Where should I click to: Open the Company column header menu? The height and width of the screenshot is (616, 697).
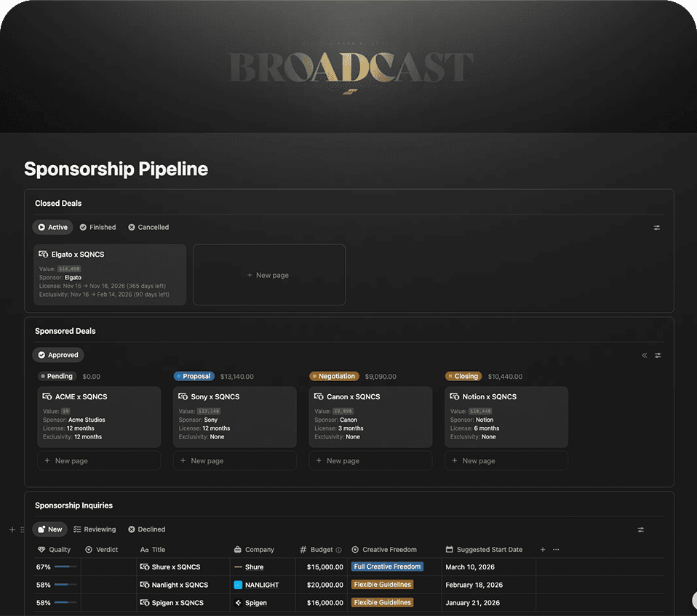point(254,550)
